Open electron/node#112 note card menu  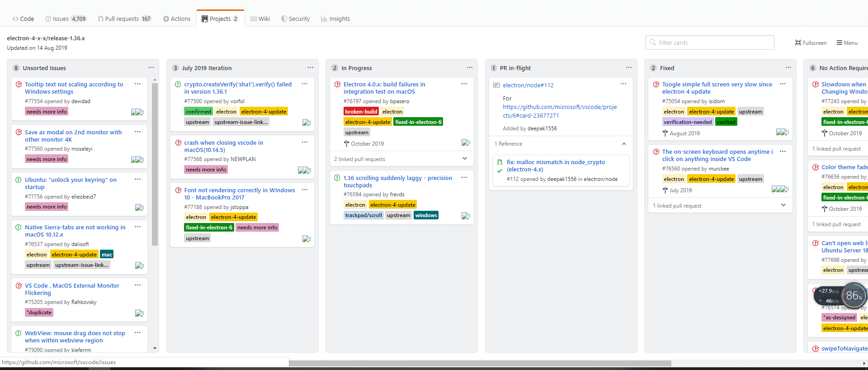point(623,84)
